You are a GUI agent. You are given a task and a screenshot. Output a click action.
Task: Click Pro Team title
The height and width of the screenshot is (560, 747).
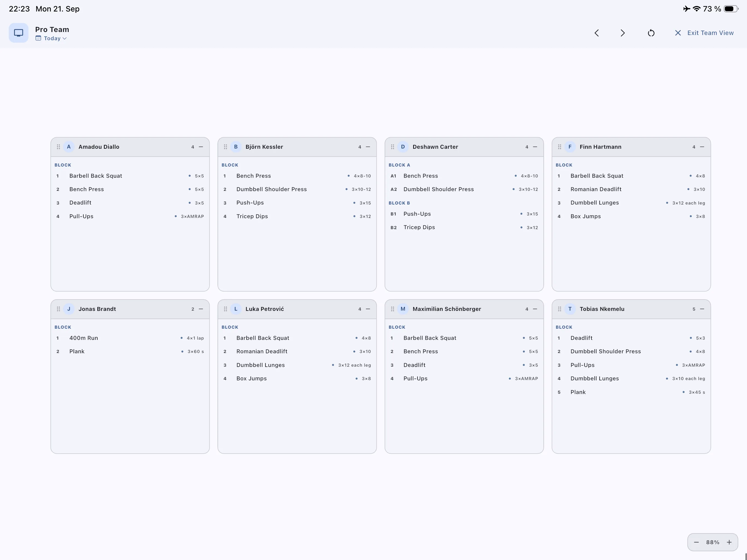click(52, 29)
